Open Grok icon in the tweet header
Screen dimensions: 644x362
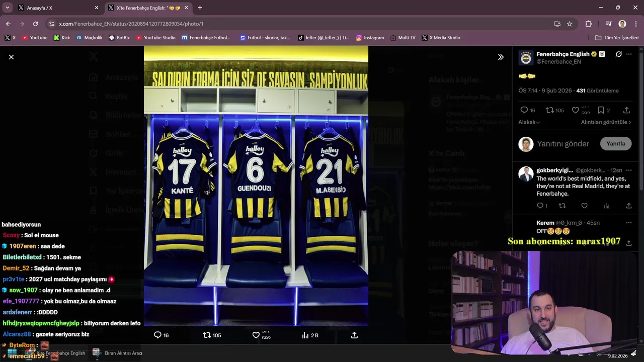(x=618, y=54)
